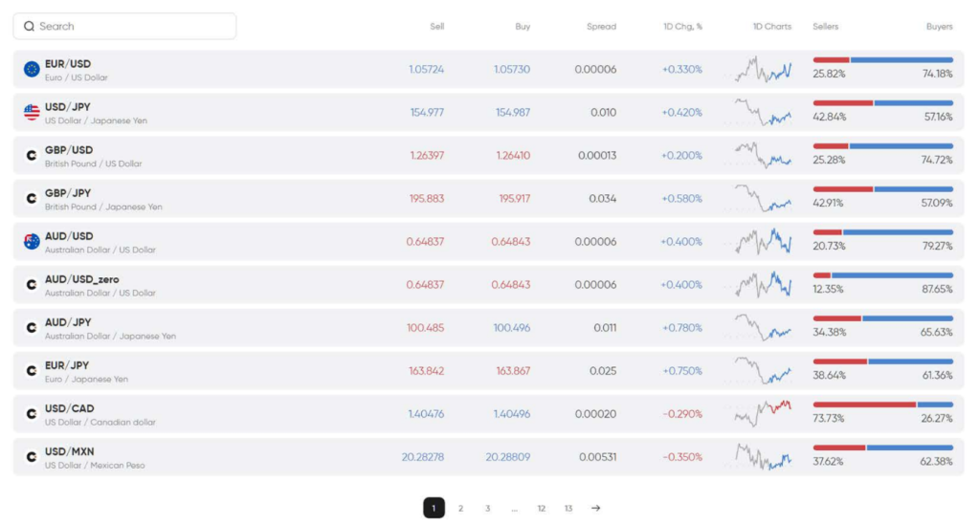Screen dimensions: 980x524
Task: Click the EUR/USD Euro flag icon
Action: tap(32, 69)
